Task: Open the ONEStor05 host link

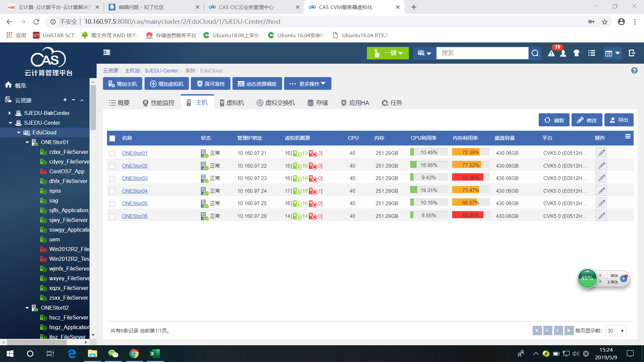Action: coord(135,203)
